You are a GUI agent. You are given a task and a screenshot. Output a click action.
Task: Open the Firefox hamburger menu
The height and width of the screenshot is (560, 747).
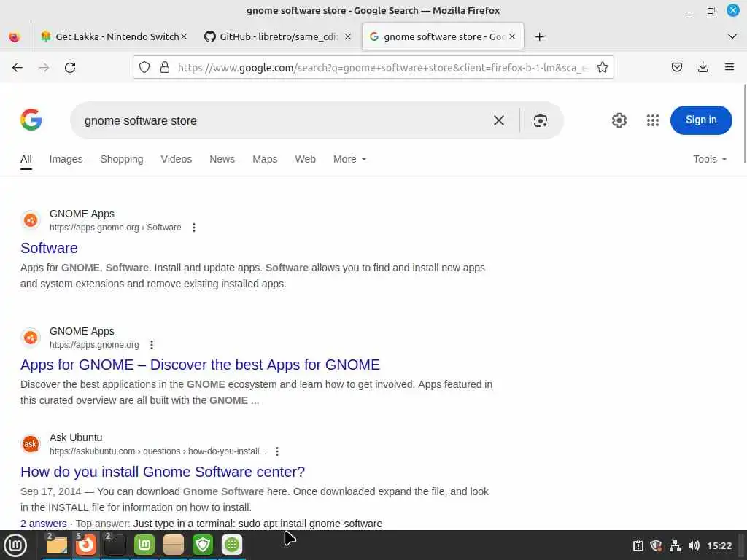[x=729, y=67]
